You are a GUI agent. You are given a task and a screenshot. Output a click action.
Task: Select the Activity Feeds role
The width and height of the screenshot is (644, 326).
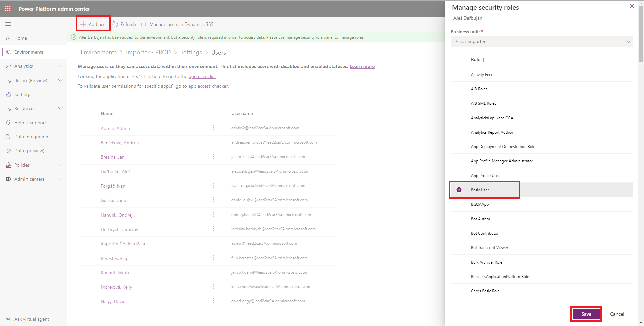tap(483, 75)
